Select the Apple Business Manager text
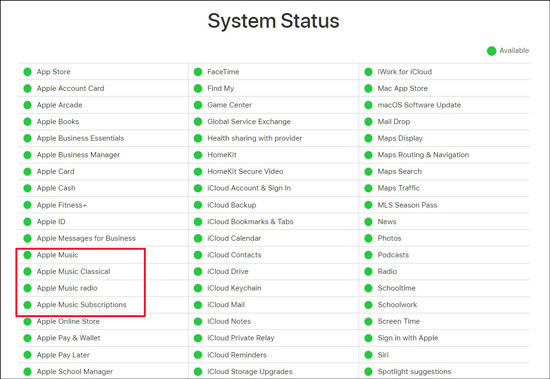 78,155
